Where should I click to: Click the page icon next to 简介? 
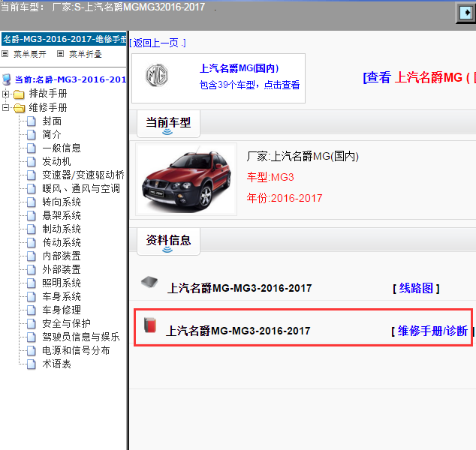31,135
